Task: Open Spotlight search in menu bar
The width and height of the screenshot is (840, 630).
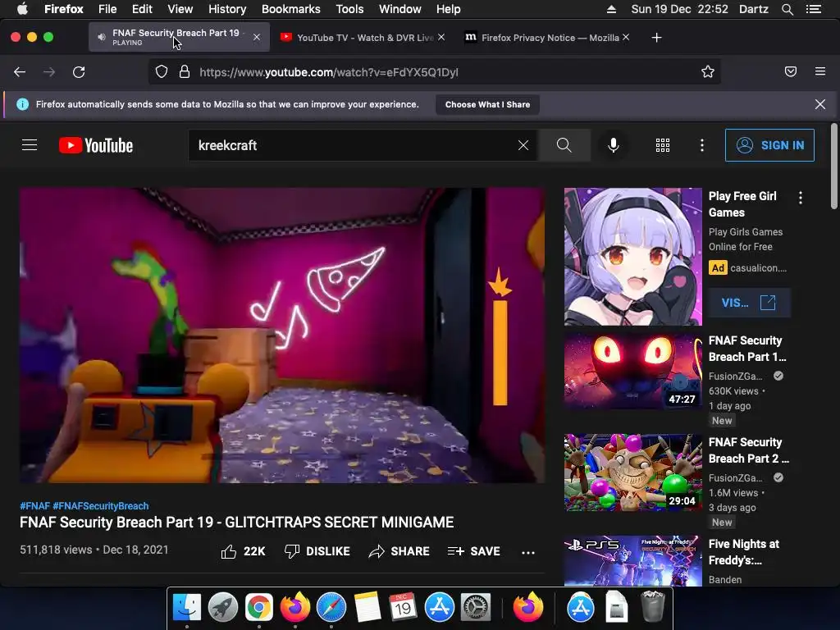Action: [787, 9]
